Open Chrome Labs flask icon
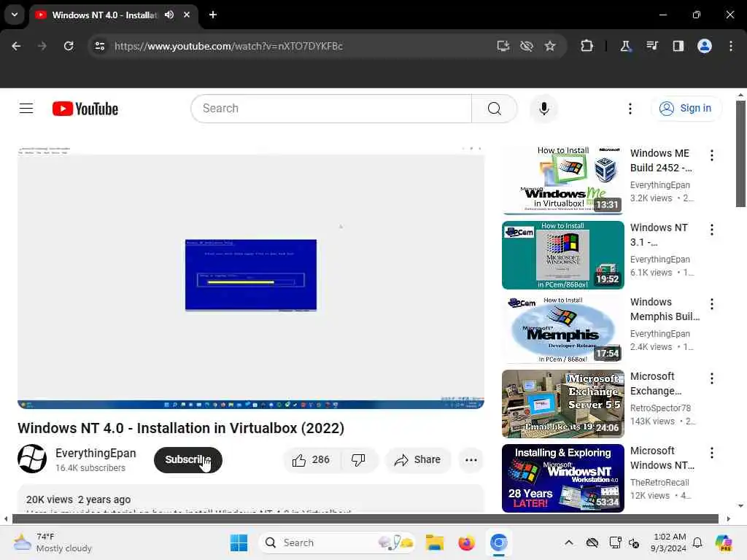The height and width of the screenshot is (560, 747). (625, 46)
